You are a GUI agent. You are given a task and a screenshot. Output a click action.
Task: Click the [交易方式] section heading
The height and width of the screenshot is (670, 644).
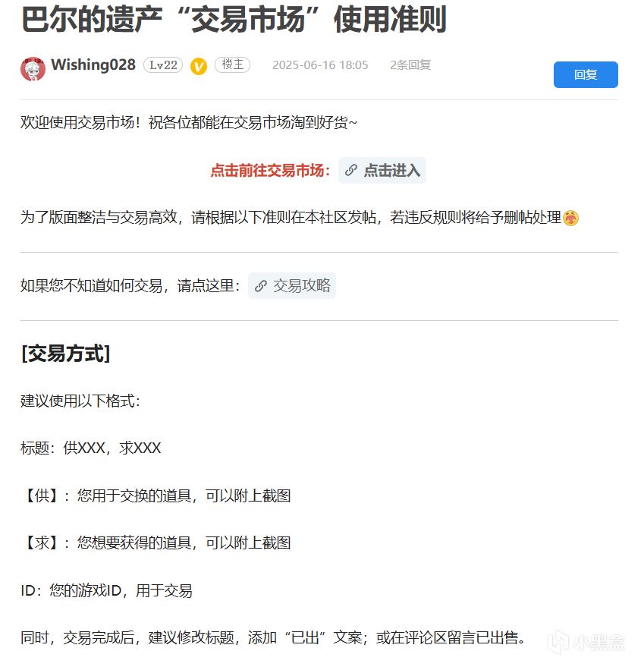(x=66, y=354)
